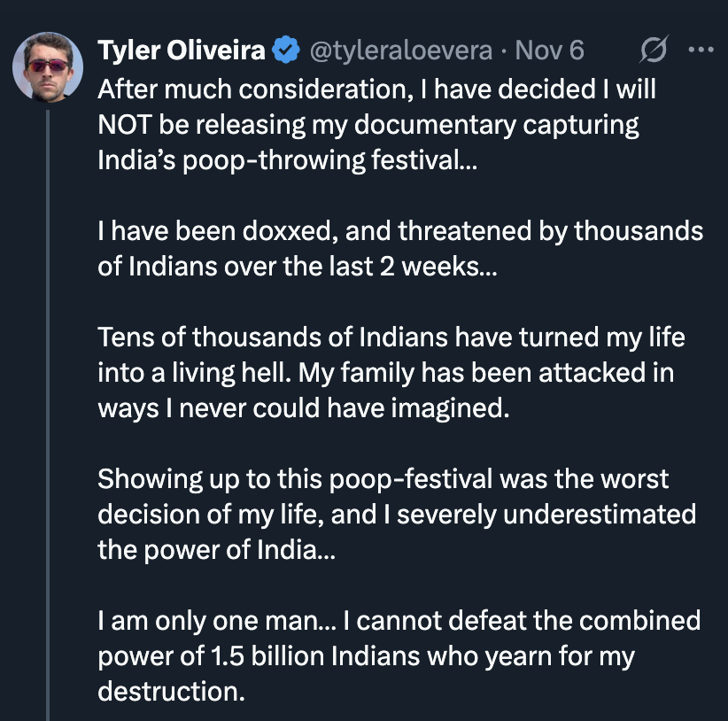This screenshot has width=728, height=721.
Task: Click the blue verified checkmark badge
Action: (x=285, y=50)
